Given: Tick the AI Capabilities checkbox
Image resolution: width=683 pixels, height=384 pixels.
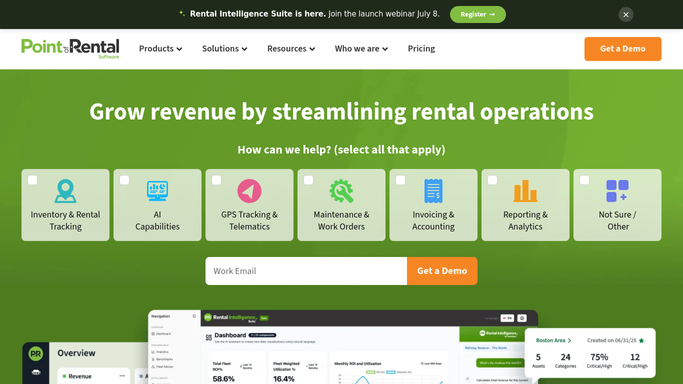Looking at the screenshot, I should coord(125,180).
